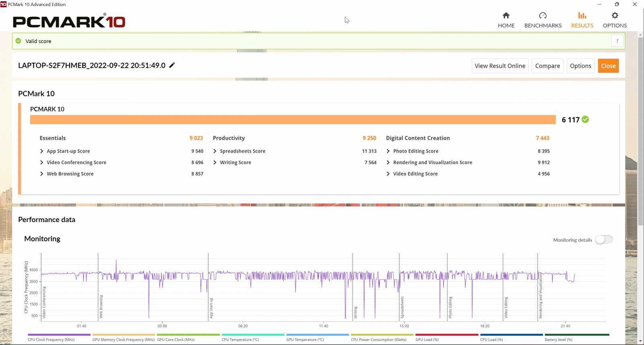Click Digital Content Creation score 7 443
The height and width of the screenshot is (345, 644).
click(x=542, y=138)
